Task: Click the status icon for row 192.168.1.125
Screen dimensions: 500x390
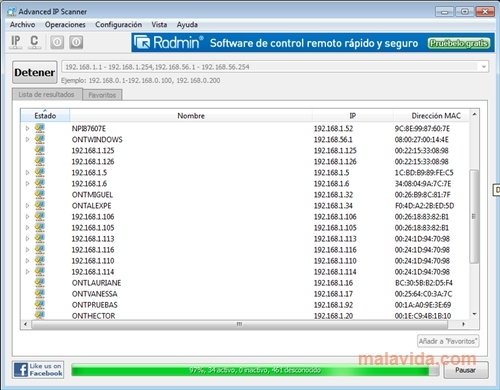Action: pyautogui.click(x=40, y=150)
